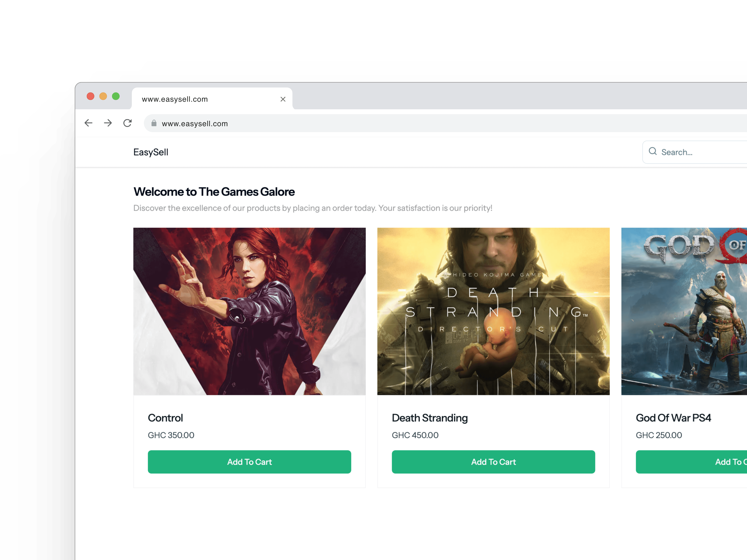Add God Of War PS4 to cart
The width and height of the screenshot is (747, 560).
pyautogui.click(x=692, y=462)
